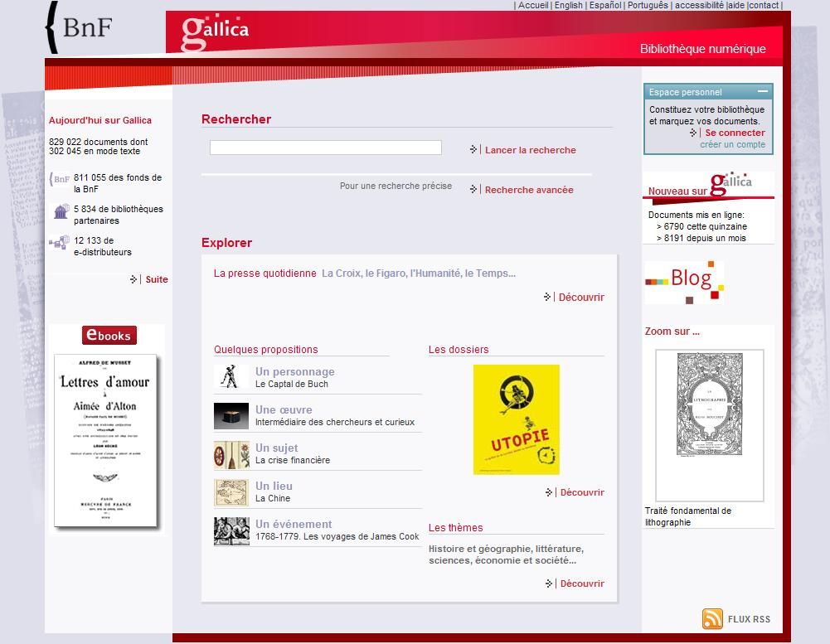Open the Un sujet heading link
830x644 pixels.
tap(276, 448)
